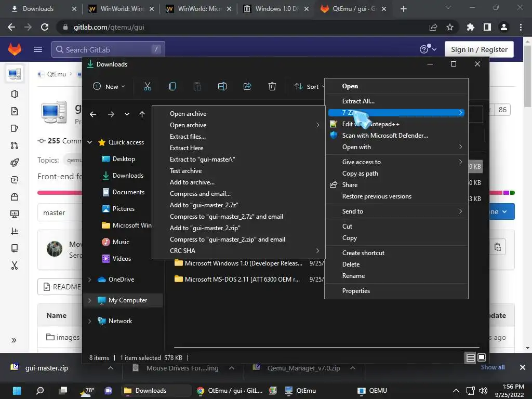Click the Chrome profile avatar icon
Viewport: 532px width, 399px height.
click(x=504, y=27)
